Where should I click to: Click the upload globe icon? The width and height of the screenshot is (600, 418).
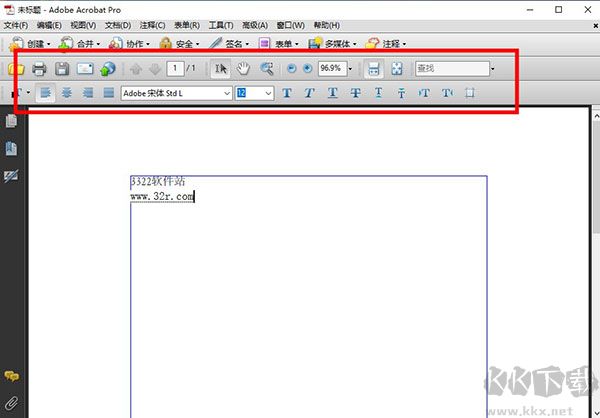point(108,69)
